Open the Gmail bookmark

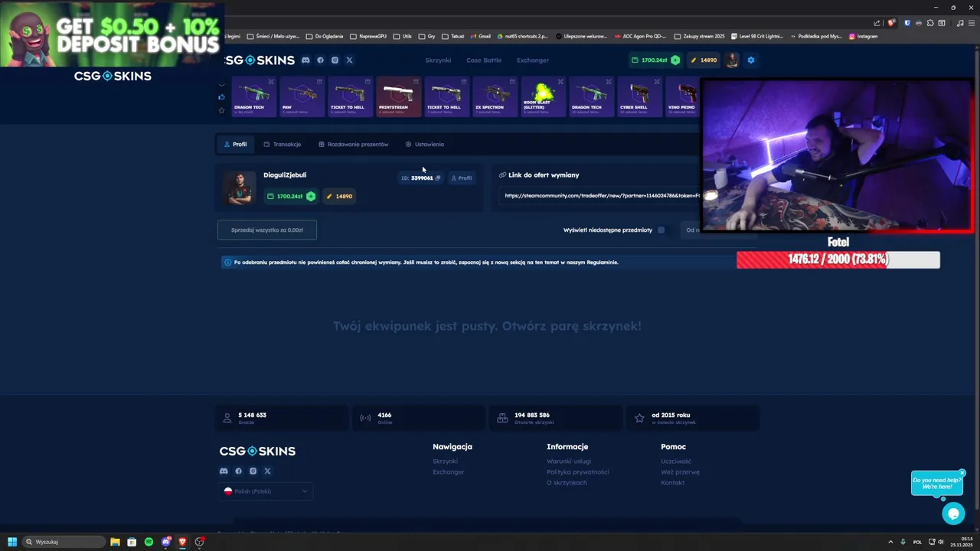[480, 36]
